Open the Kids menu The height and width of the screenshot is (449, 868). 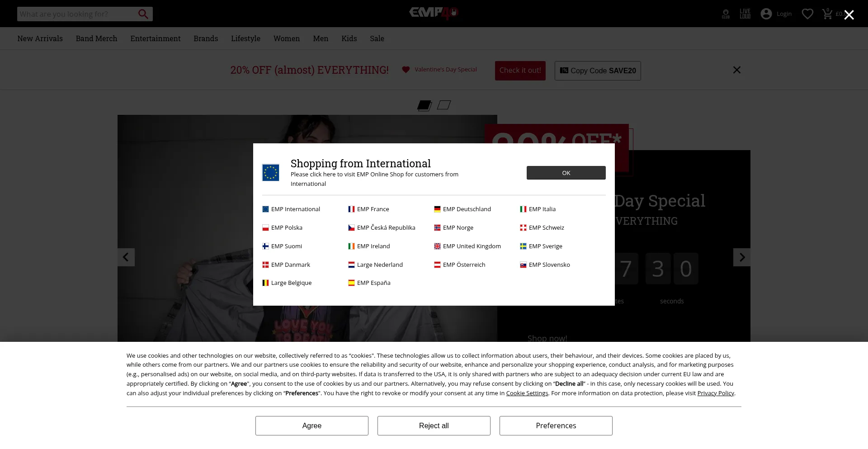[349, 38]
